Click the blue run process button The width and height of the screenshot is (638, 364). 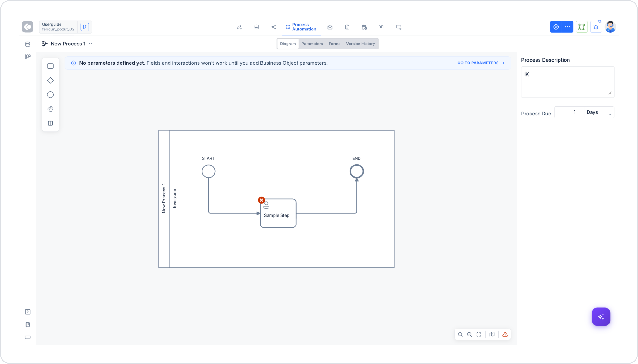coord(556,27)
